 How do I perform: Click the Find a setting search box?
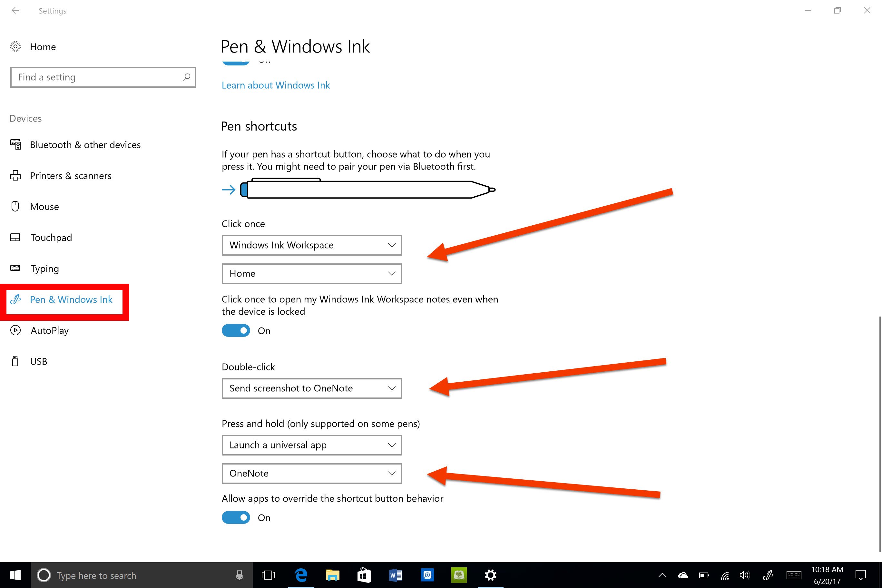click(x=103, y=77)
